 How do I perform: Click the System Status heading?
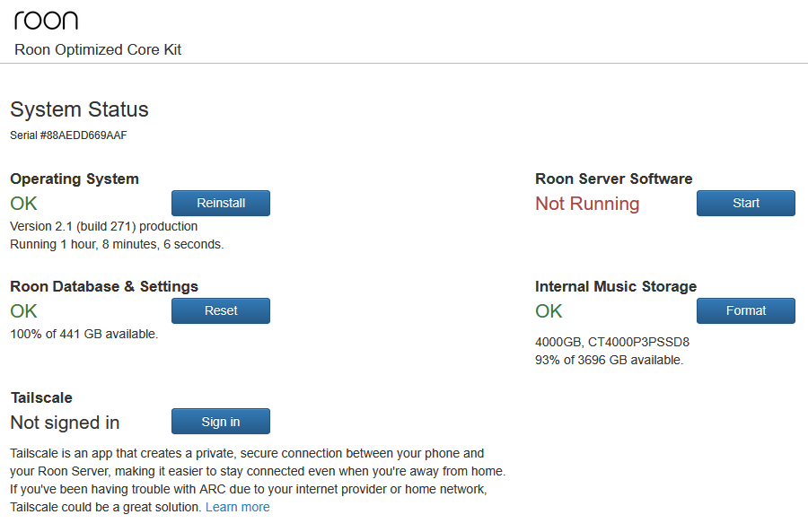79,110
